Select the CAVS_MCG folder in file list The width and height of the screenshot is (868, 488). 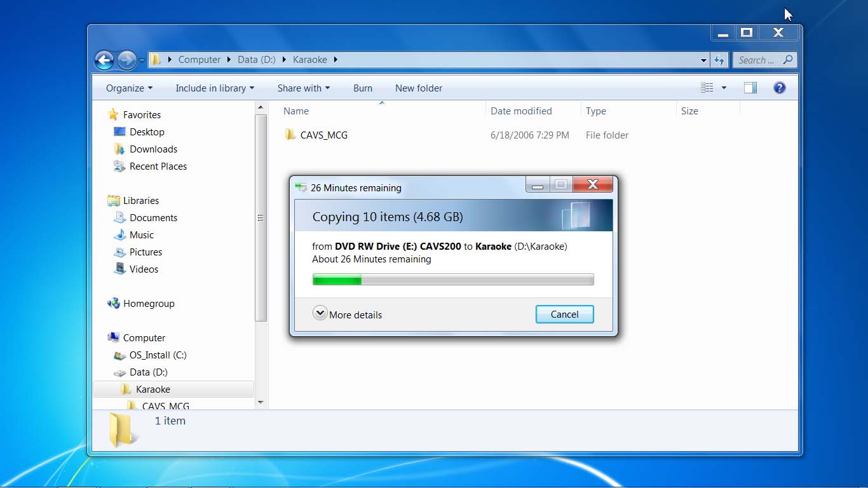(324, 135)
